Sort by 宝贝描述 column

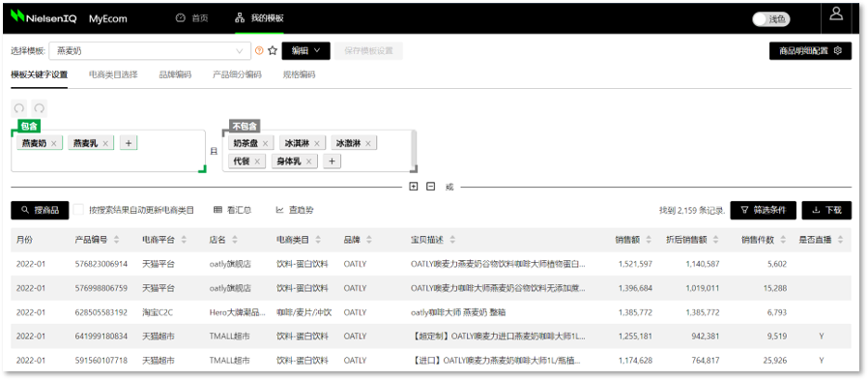click(x=452, y=240)
